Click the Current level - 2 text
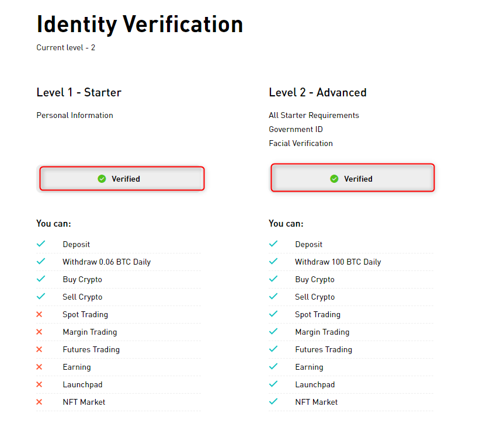This screenshot has height=434, width=504. [65, 47]
